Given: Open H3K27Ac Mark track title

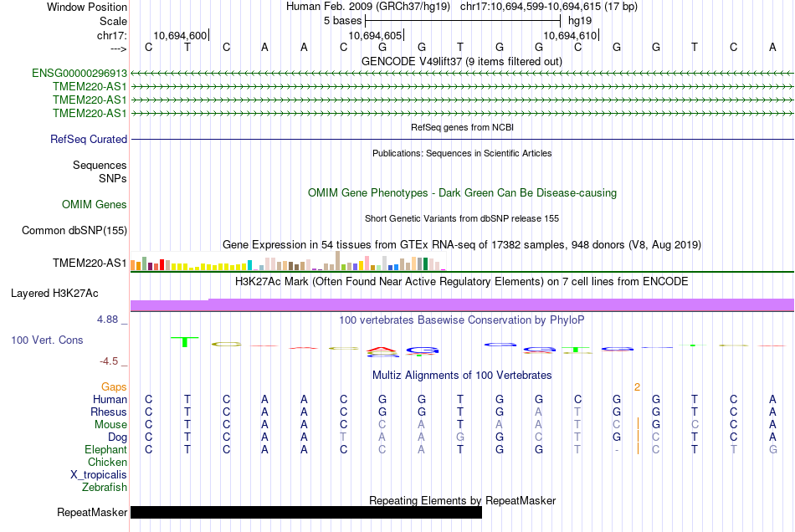Looking at the screenshot, I should [x=462, y=281].
